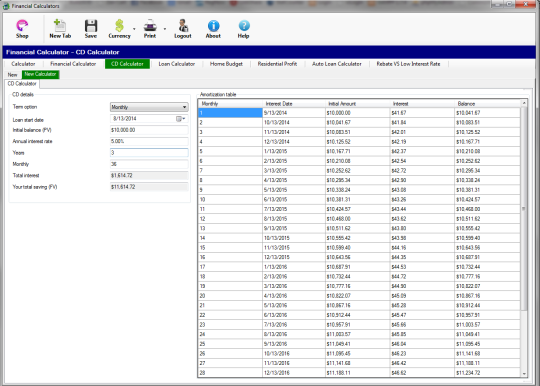Open the Shop toolbar icon
Screen dimensions: 540x386
pyautogui.click(x=22, y=28)
